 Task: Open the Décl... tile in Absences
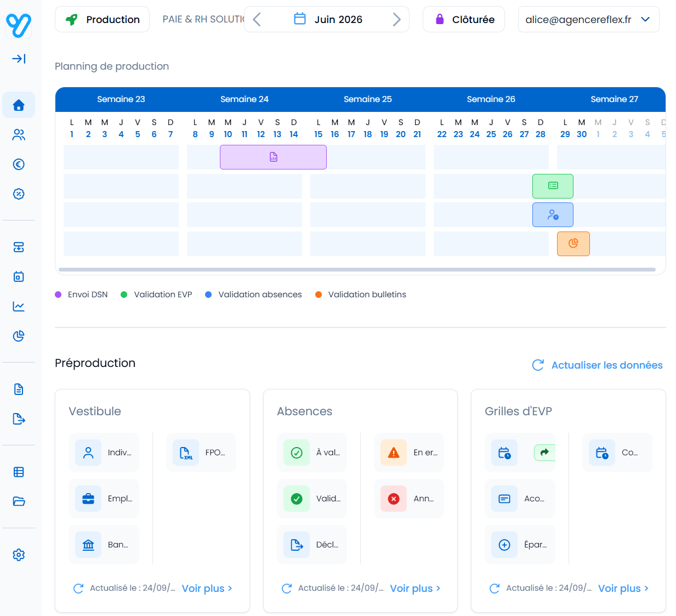point(312,545)
